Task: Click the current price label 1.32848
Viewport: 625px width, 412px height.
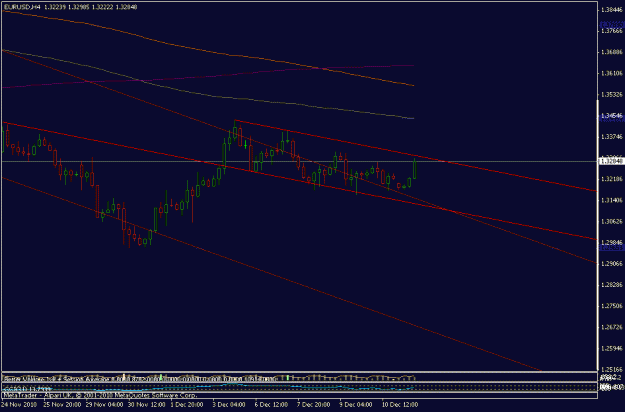Action: pos(611,161)
